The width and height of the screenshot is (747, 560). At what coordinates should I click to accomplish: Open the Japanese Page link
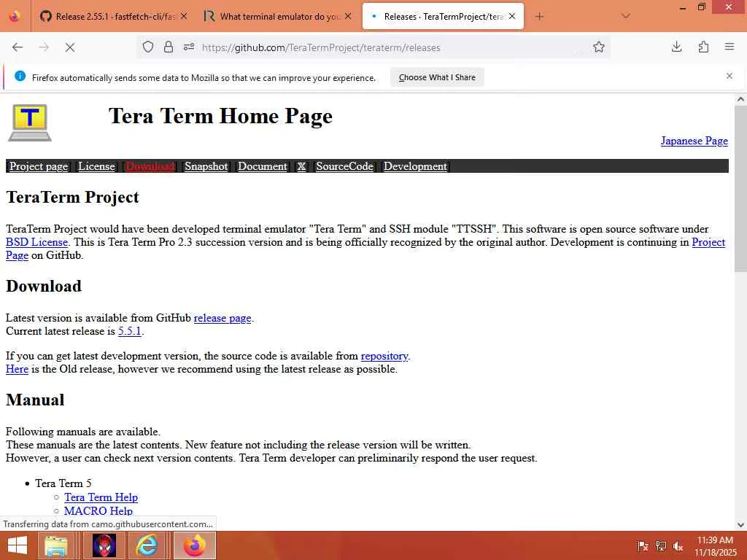tap(694, 141)
